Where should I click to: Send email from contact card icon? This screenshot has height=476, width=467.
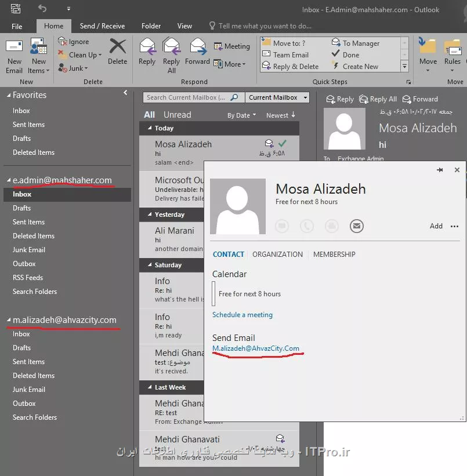(356, 226)
